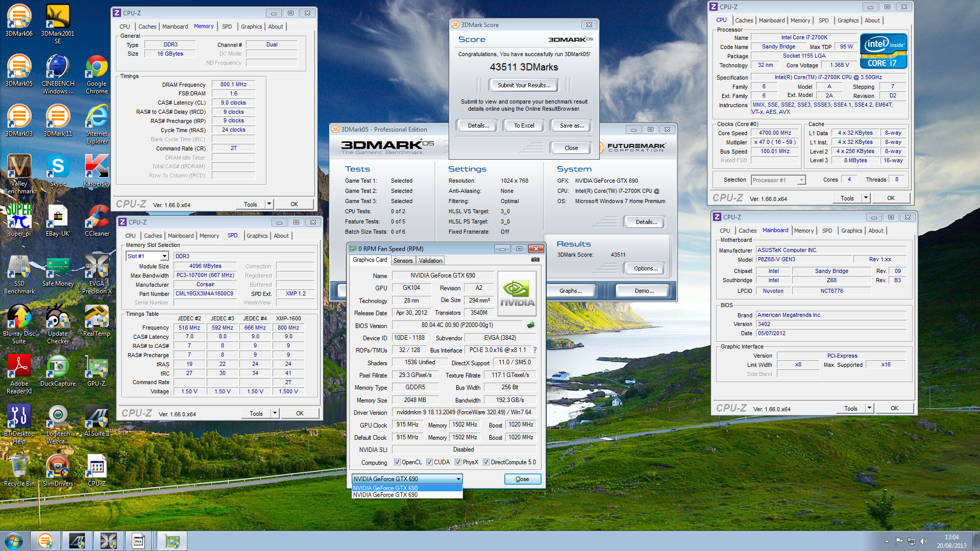
Task: Open Tools dropdown arrow in Mainboard CPU-Z window
Action: pos(869,408)
